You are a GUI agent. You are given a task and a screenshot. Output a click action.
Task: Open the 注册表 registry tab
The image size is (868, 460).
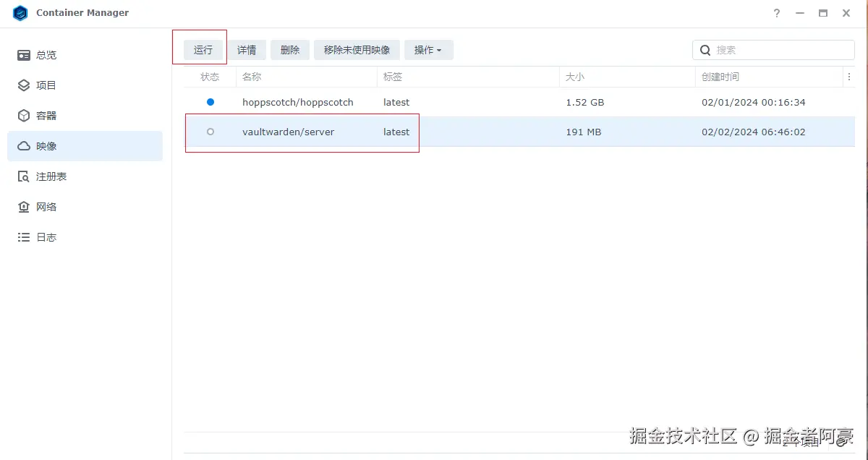[x=85, y=176]
